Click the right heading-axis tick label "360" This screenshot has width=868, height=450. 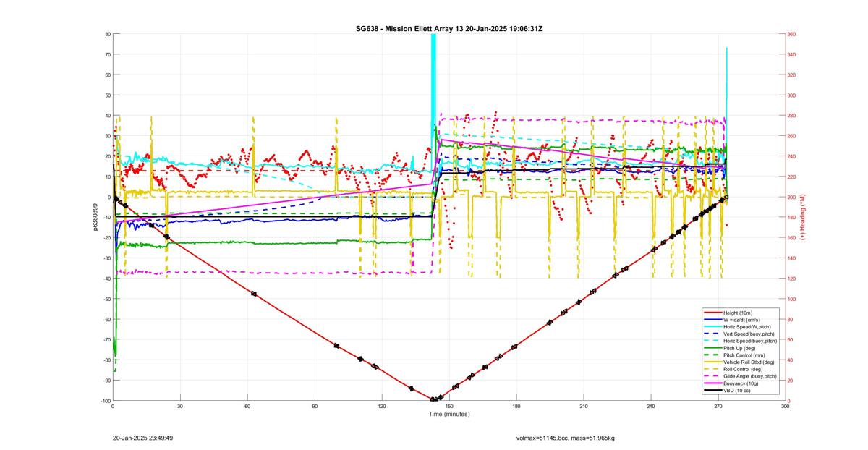pos(792,34)
